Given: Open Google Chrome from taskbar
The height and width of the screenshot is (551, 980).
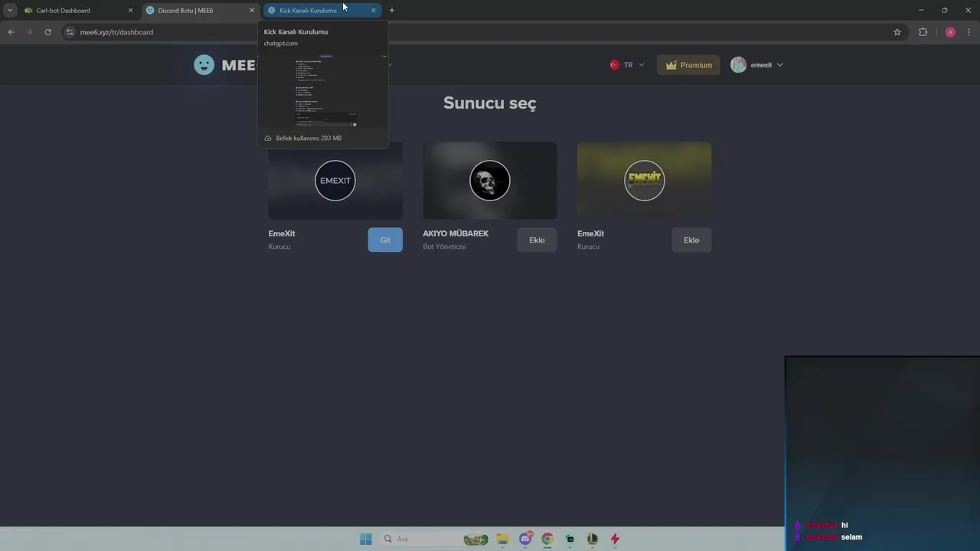Looking at the screenshot, I should tap(547, 539).
